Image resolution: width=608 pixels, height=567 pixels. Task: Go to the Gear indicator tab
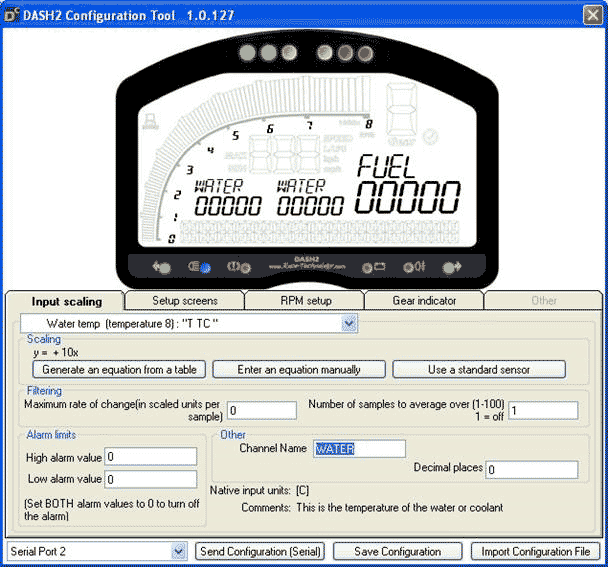pos(424,300)
